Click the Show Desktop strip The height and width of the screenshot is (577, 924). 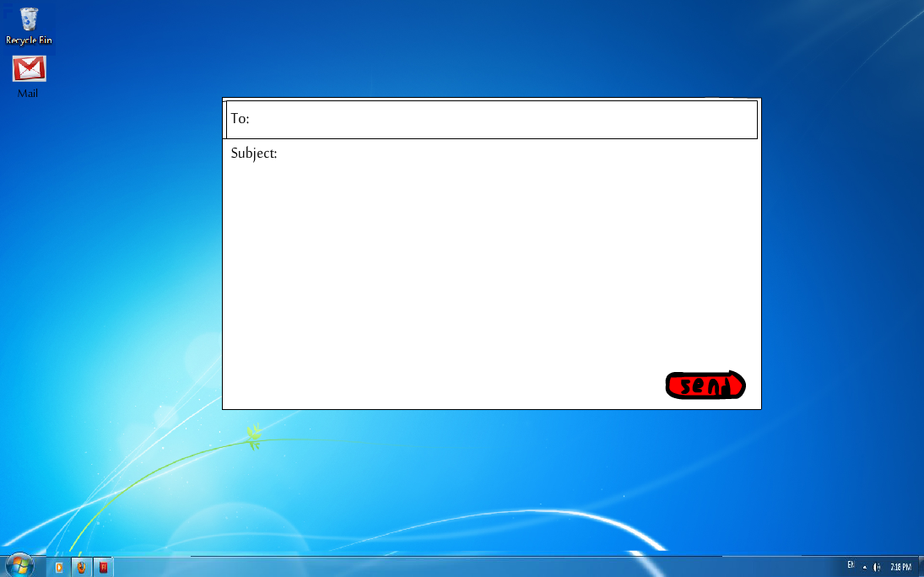coord(920,566)
